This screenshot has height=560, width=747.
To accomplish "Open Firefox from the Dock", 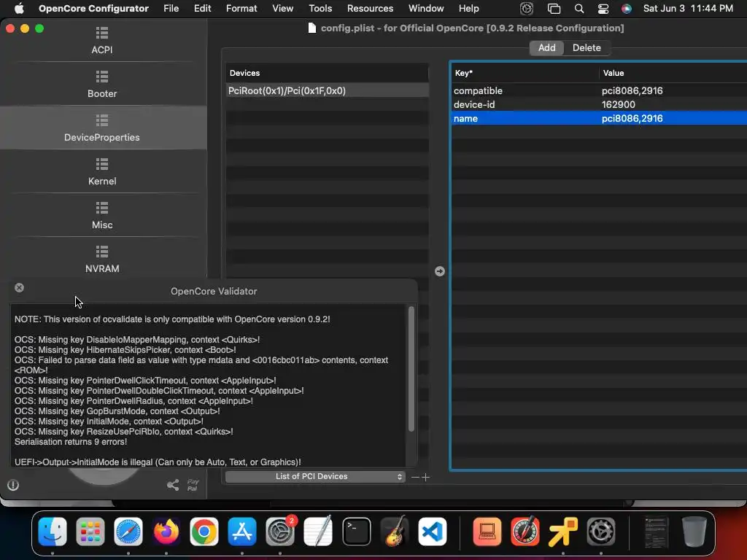I will (166, 531).
